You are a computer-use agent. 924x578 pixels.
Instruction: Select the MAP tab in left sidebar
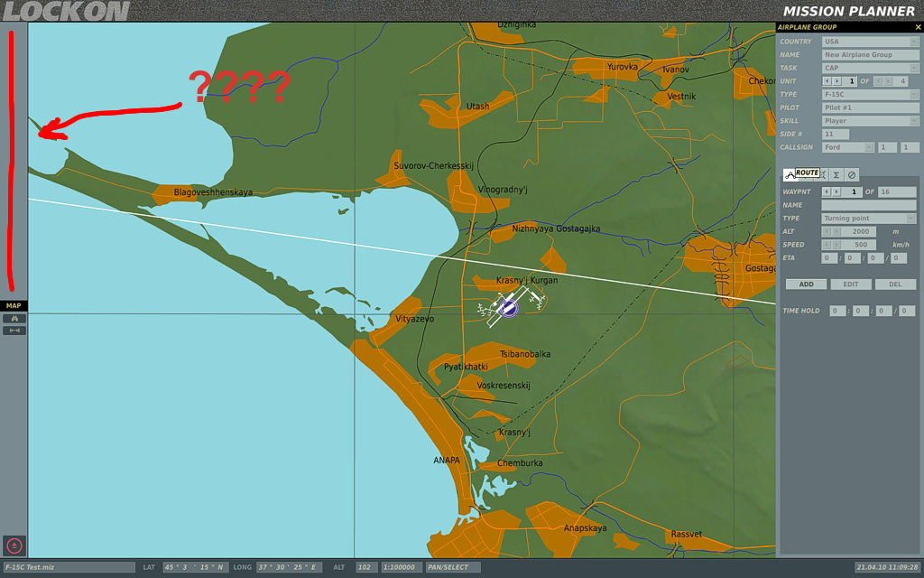14,305
